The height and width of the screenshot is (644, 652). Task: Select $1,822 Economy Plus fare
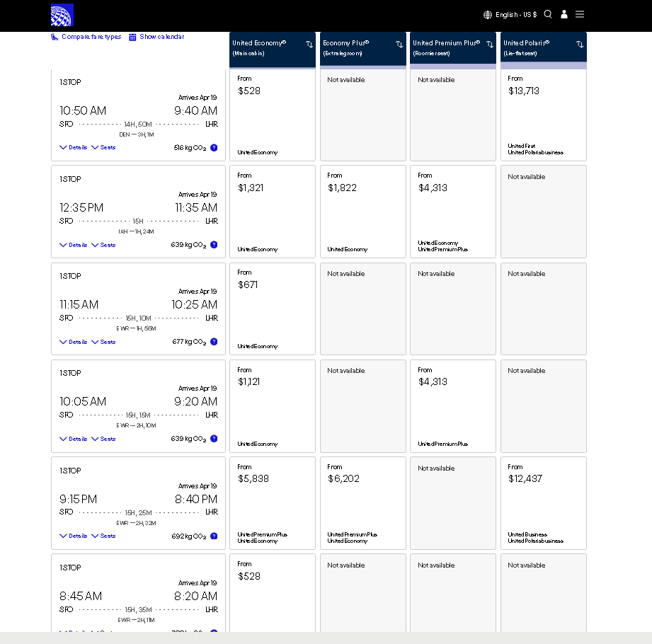363,212
